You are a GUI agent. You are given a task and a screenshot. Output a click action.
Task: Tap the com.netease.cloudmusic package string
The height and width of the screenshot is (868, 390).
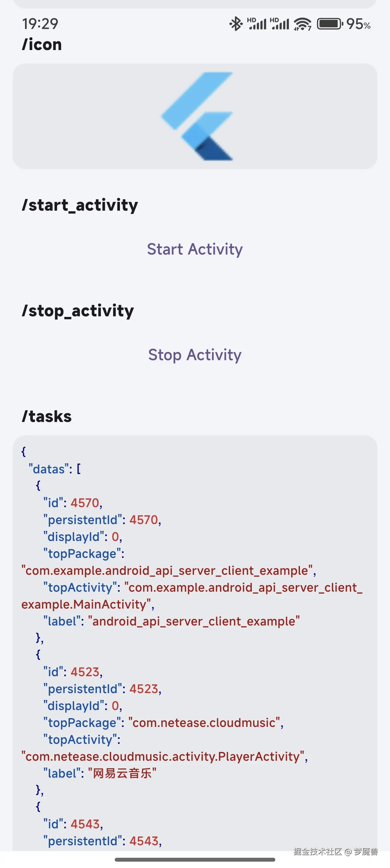pyautogui.click(x=204, y=722)
